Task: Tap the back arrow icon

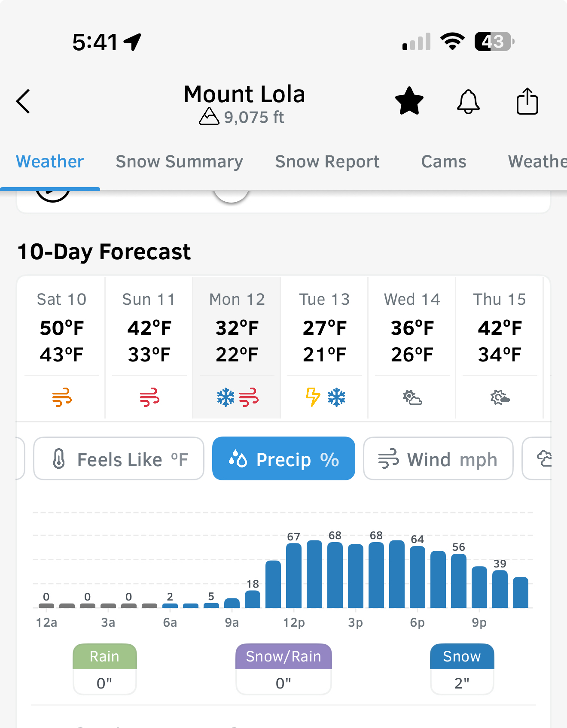Action: pos(23,101)
